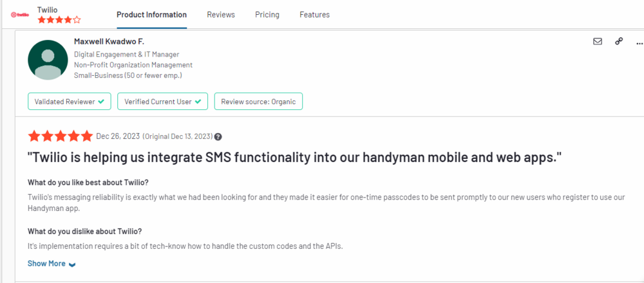Click the five-star review rating

pyautogui.click(x=61, y=136)
